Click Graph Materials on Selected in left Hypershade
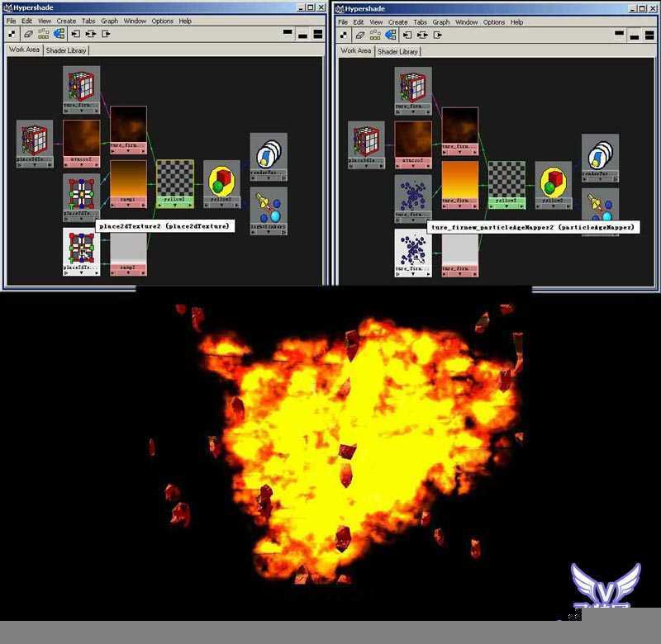Viewport: 661px width, 644px height. (59, 34)
